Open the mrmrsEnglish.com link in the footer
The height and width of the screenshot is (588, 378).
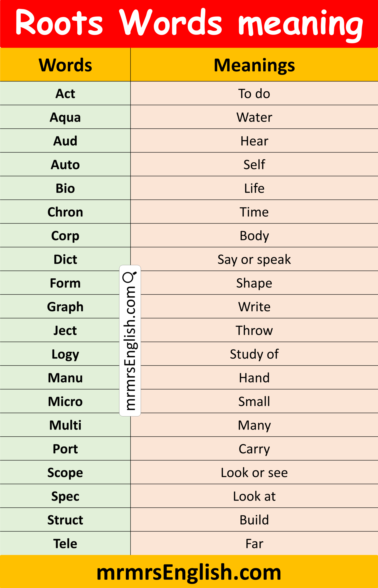coord(189,572)
